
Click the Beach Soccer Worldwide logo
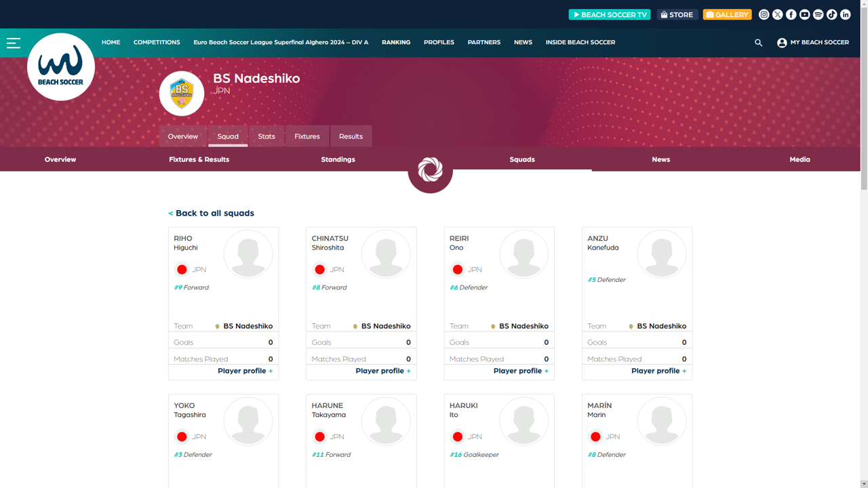click(x=61, y=67)
